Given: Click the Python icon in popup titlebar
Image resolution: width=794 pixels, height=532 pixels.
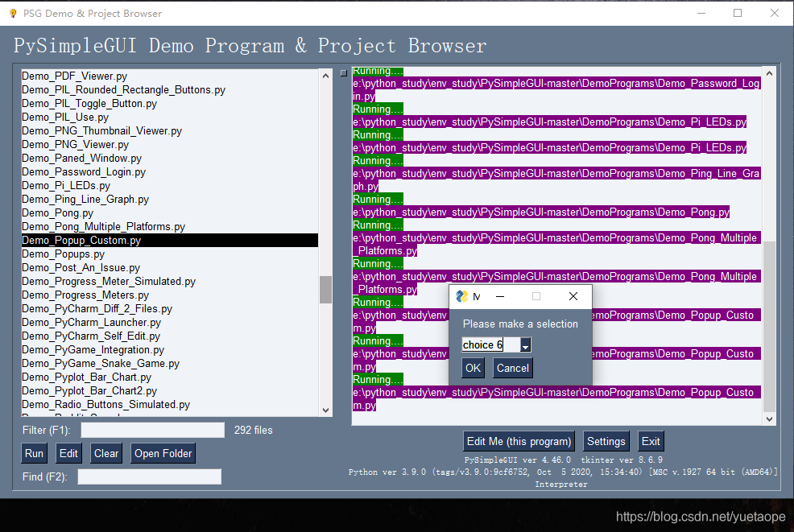Looking at the screenshot, I should (461, 296).
